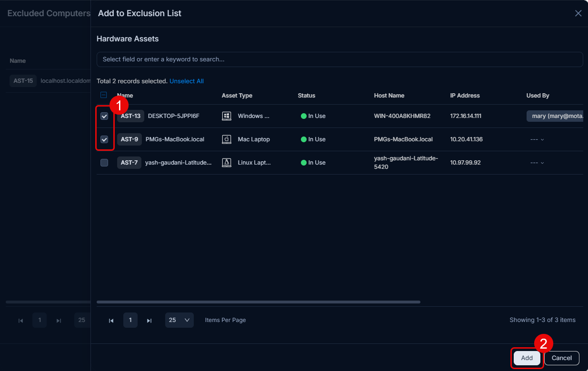Go to last page in Excluded Computers list
This screenshot has height=371, width=588.
coord(59,321)
